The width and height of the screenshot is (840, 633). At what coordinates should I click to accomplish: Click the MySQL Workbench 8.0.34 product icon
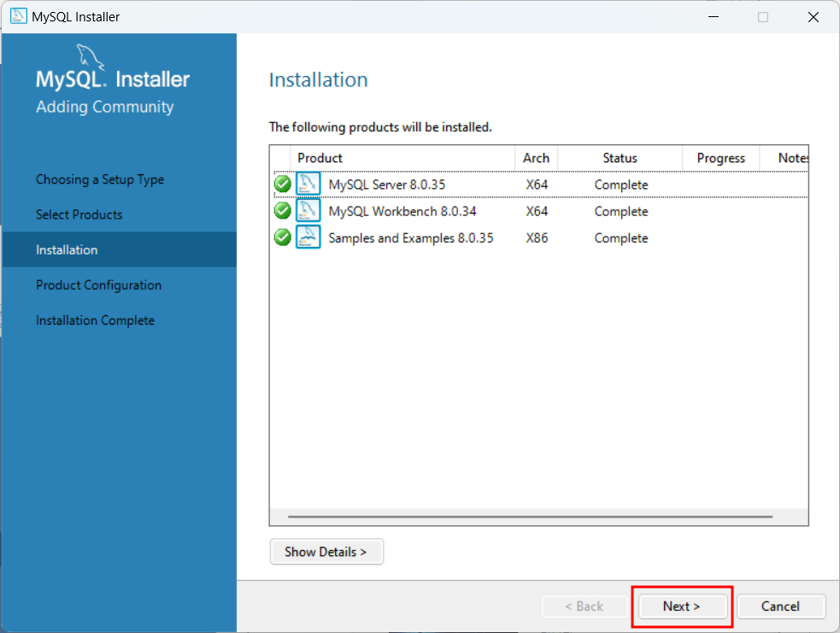coord(308,210)
